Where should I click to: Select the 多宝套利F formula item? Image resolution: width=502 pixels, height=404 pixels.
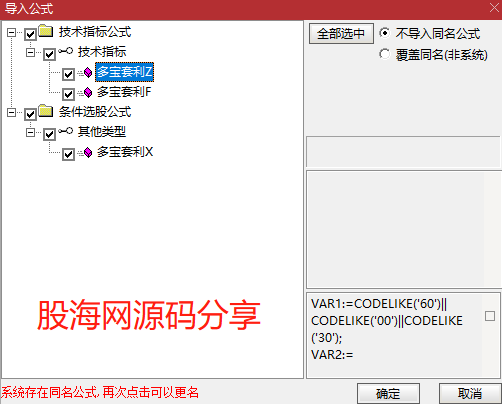coord(124,92)
